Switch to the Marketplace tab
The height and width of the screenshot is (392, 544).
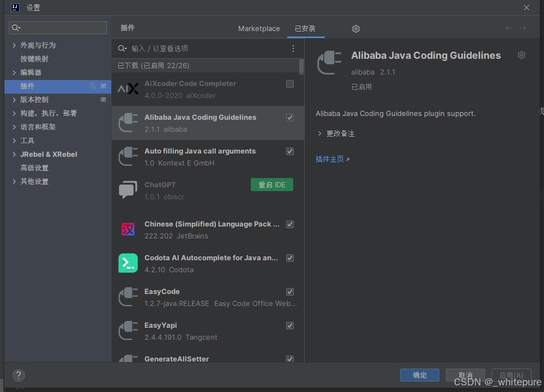259,28
